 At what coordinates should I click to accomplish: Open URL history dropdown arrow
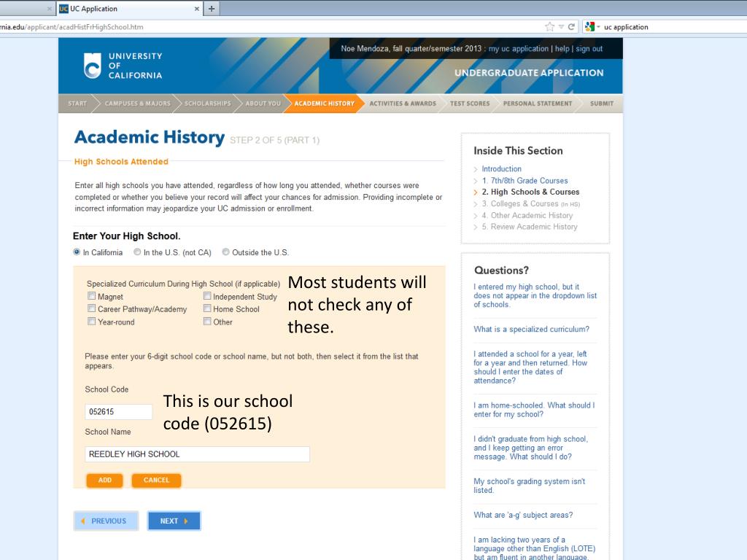point(561,27)
